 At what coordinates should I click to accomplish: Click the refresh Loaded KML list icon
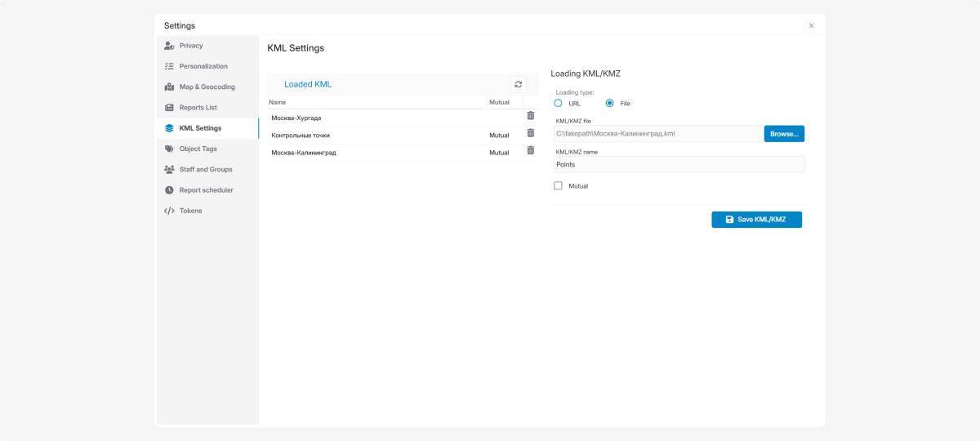tap(518, 84)
